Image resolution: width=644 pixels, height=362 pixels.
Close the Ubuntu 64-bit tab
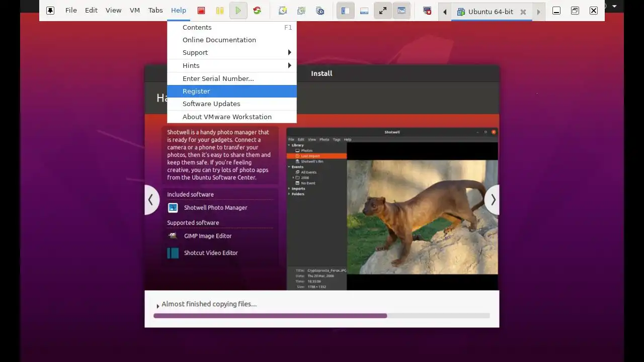[x=523, y=12]
